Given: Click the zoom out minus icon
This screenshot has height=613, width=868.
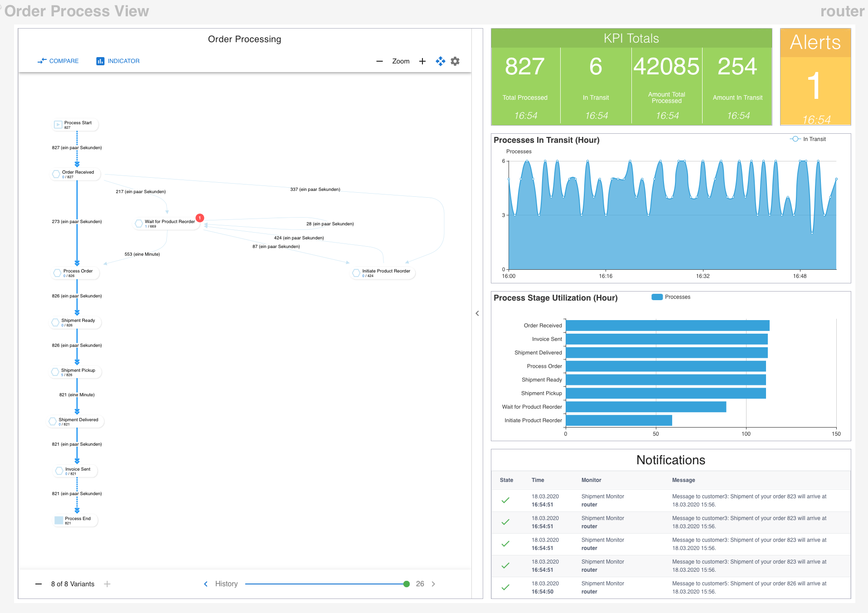Looking at the screenshot, I should point(379,61).
